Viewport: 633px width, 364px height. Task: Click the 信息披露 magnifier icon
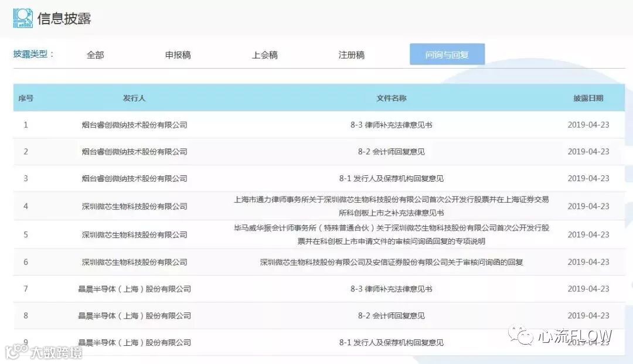[23, 18]
